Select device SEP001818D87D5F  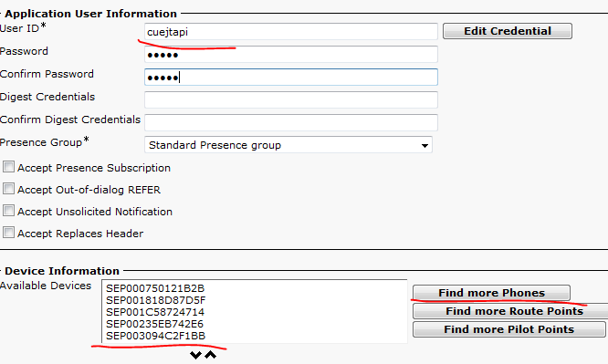(155, 300)
